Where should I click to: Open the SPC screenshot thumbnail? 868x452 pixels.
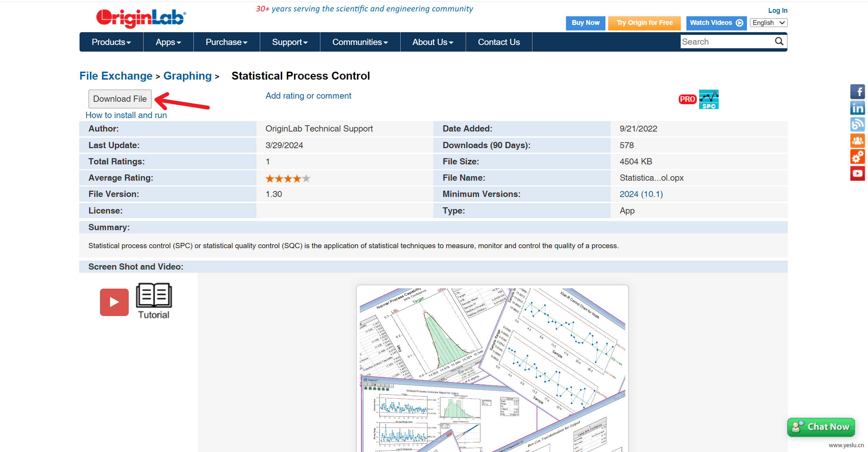pos(492,369)
